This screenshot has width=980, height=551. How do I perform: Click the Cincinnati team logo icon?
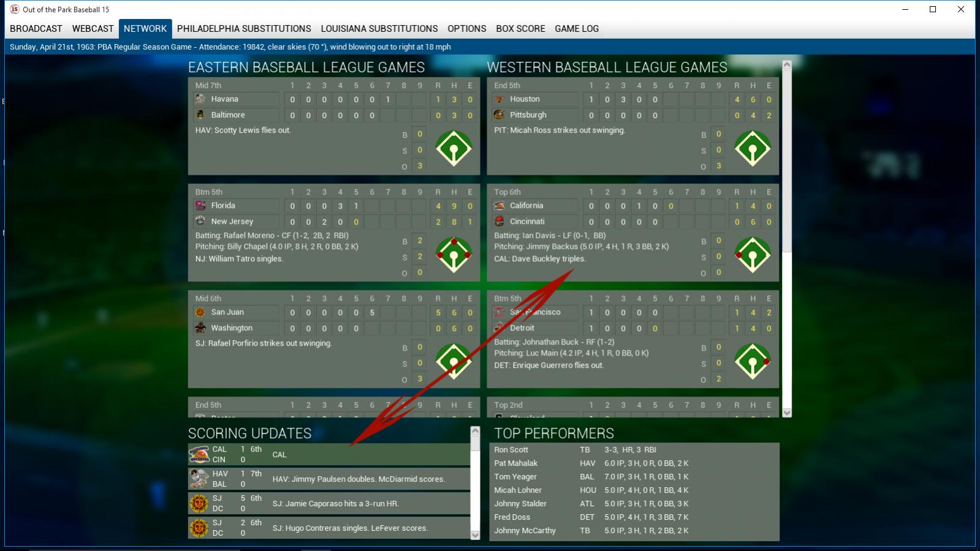tap(499, 221)
